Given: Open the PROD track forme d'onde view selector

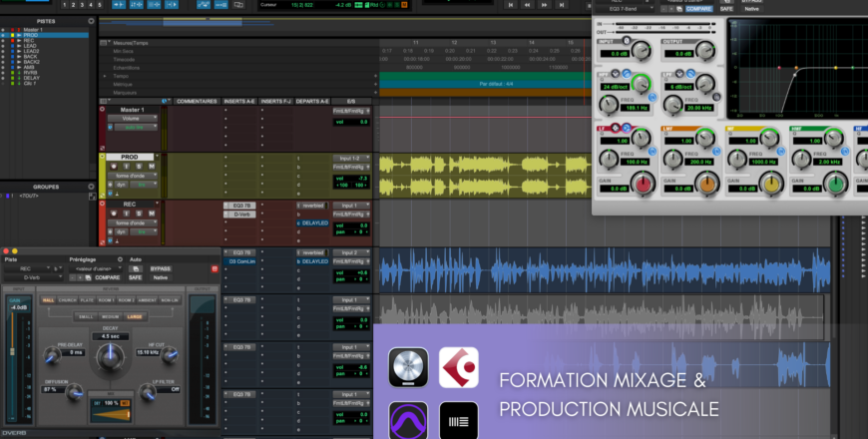Looking at the screenshot, I should (133, 176).
